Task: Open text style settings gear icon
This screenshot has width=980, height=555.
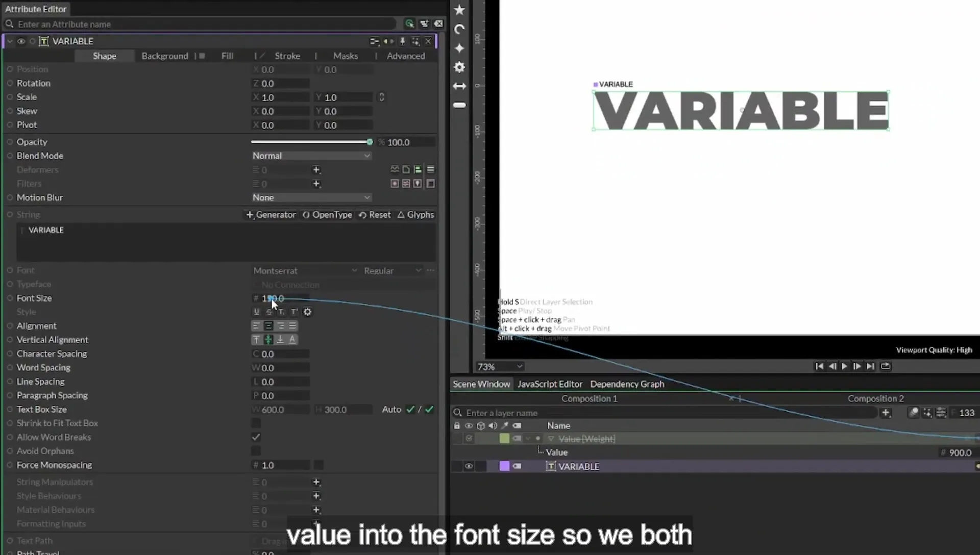Action: 307,312
